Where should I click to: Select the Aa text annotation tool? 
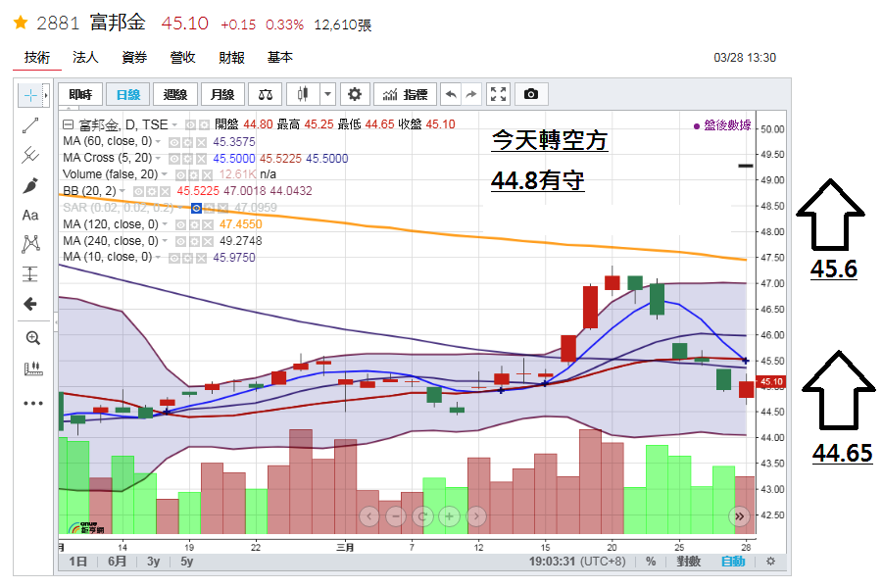[30, 215]
